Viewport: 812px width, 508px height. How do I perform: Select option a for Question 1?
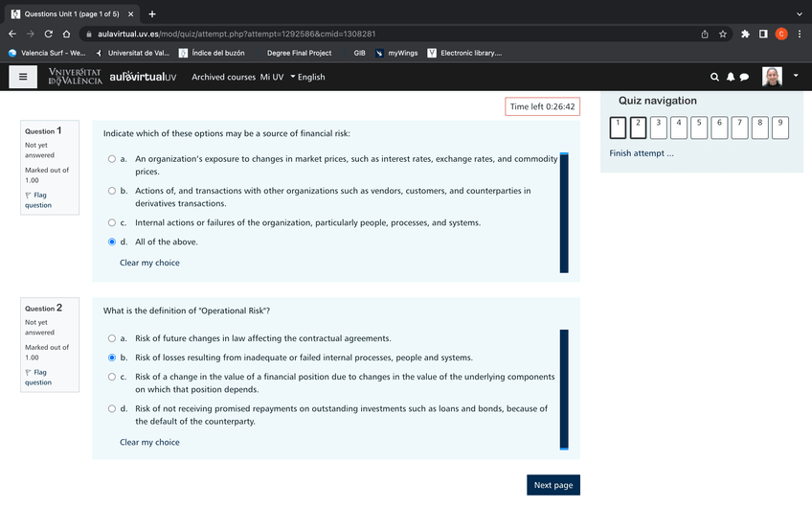(112, 159)
